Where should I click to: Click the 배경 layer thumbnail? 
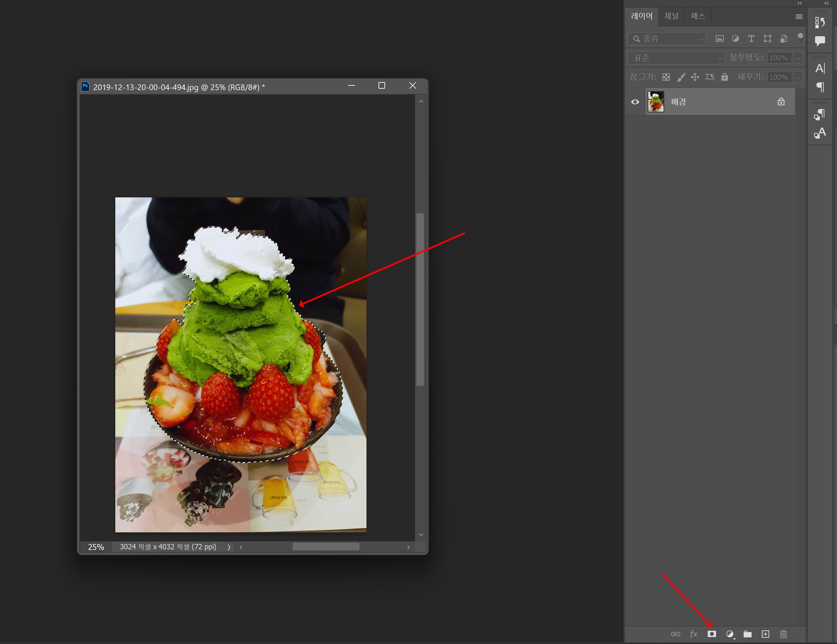(x=656, y=102)
